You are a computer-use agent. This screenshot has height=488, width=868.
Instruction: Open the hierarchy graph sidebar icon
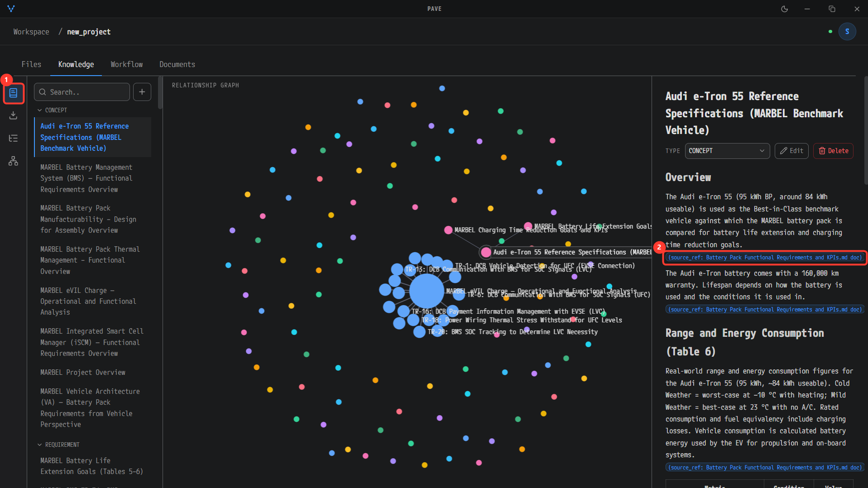(x=14, y=161)
